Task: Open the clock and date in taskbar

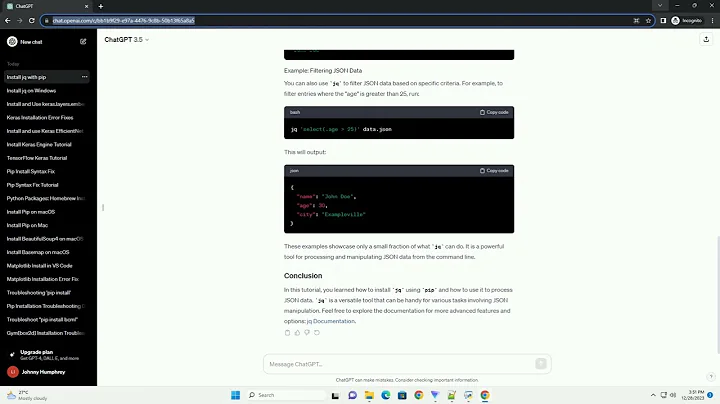Action: (x=692, y=395)
